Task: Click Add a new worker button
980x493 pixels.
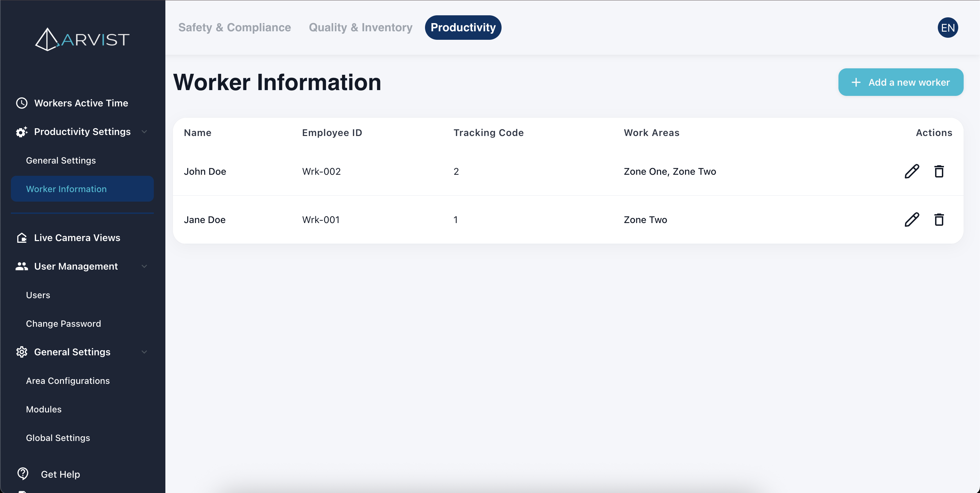Action: (x=900, y=82)
